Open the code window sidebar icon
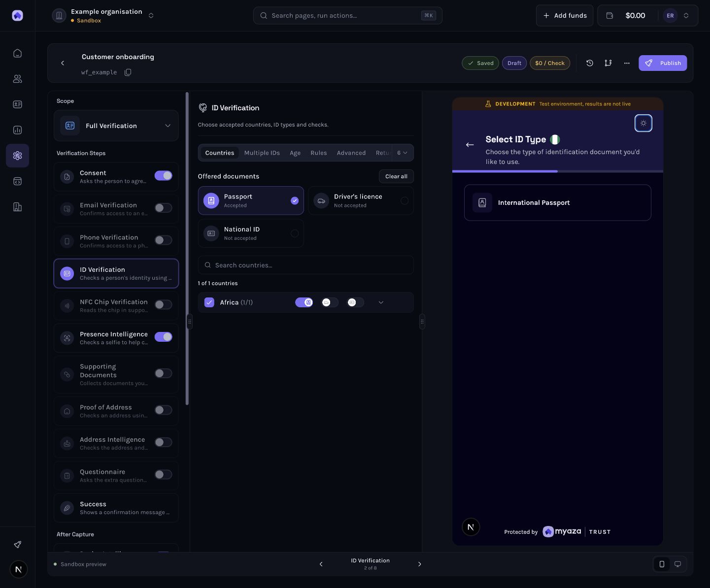 pyautogui.click(x=17, y=181)
